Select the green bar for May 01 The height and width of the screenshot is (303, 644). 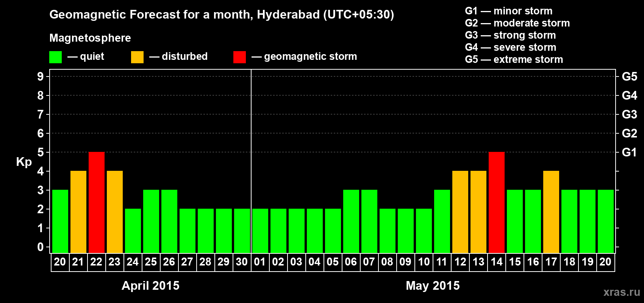coord(260,231)
